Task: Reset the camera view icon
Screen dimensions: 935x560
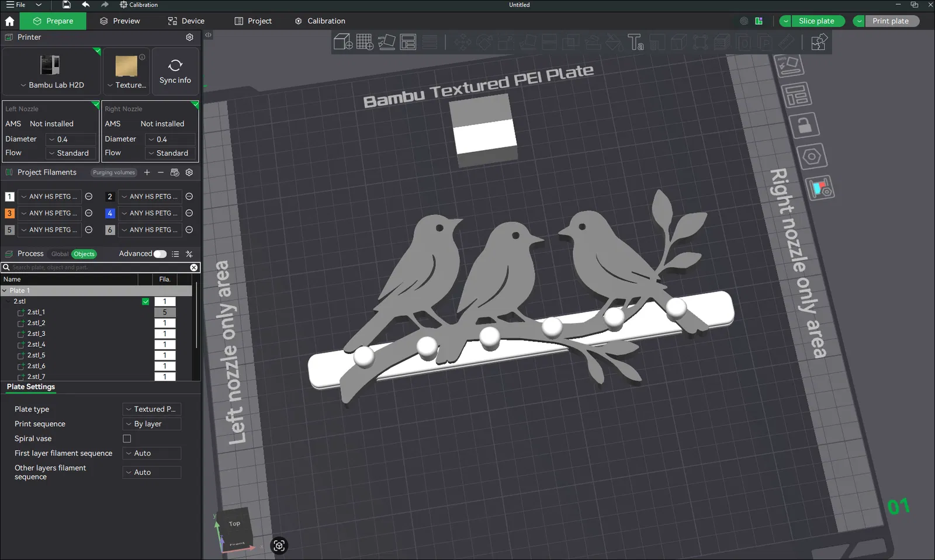Action: coord(279,545)
